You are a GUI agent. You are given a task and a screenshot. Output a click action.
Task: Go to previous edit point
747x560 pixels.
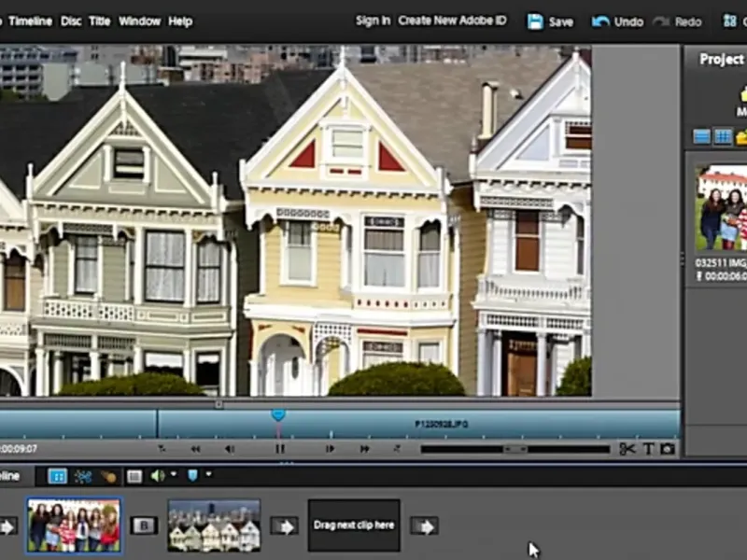point(162,449)
